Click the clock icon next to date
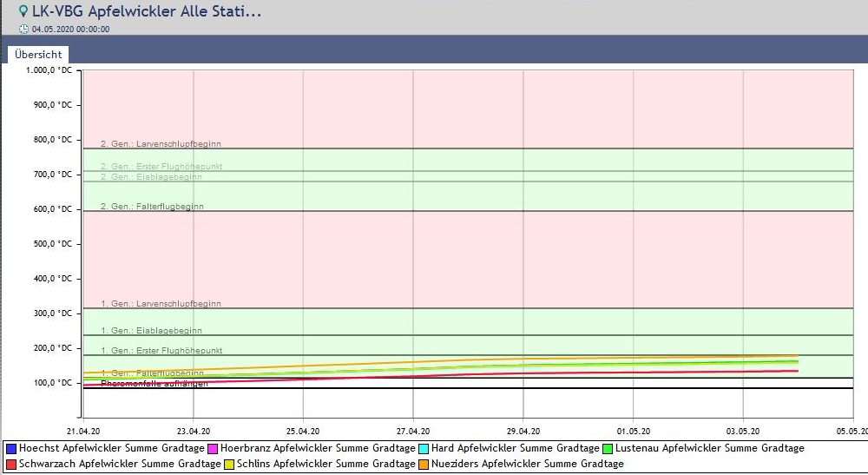This screenshot has width=868, height=475. pos(23,29)
